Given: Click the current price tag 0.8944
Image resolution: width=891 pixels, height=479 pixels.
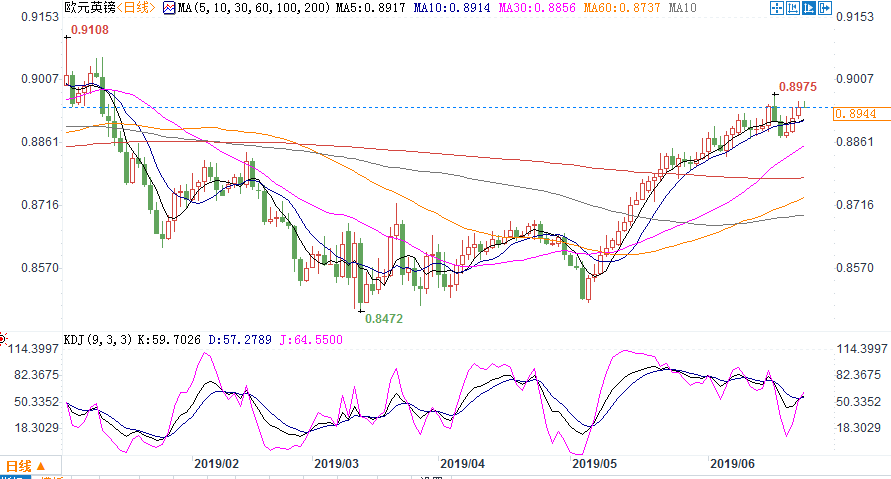Looking at the screenshot, I should [x=861, y=114].
